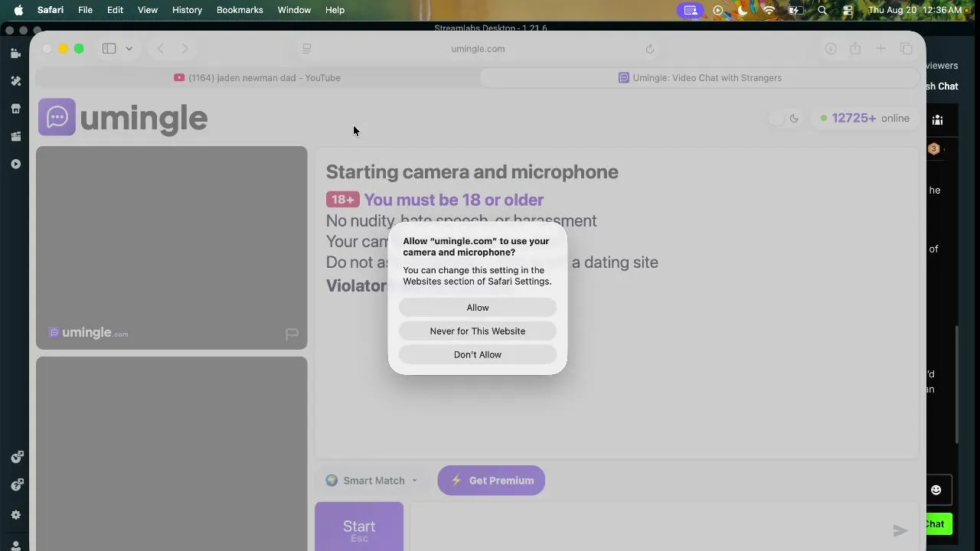Open the Apple menu
The height and width of the screenshot is (551, 980).
point(18,10)
